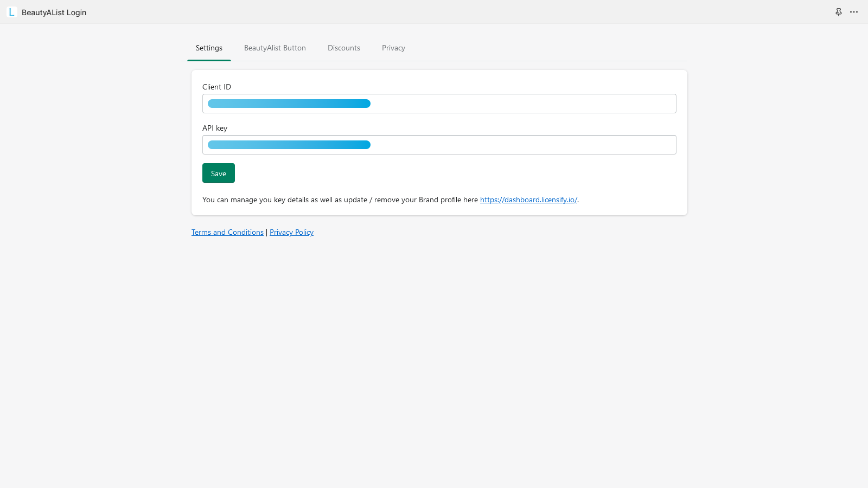Go to the BeautyAlist Button tab
Screen dimensions: 868x488
[275, 48]
